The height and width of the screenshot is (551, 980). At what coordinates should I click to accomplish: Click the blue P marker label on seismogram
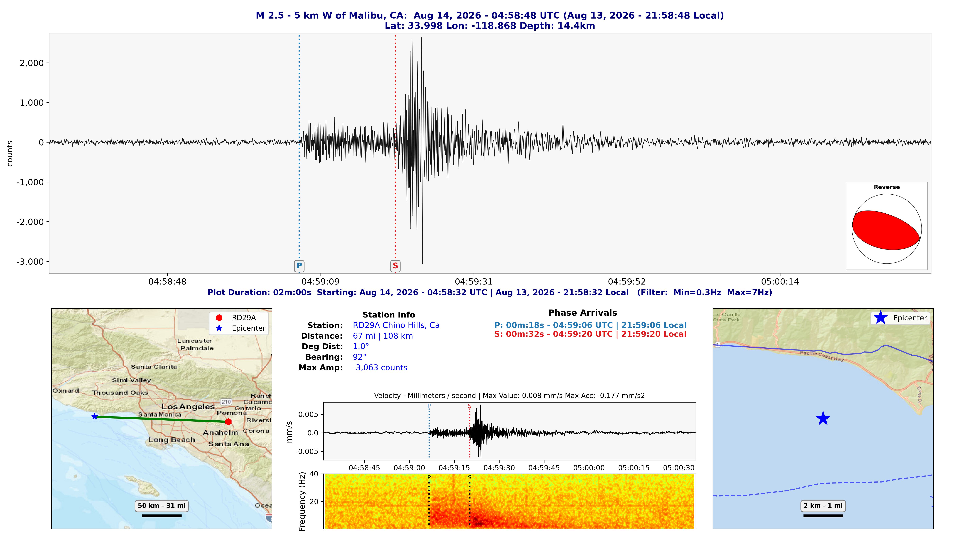pyautogui.click(x=299, y=266)
